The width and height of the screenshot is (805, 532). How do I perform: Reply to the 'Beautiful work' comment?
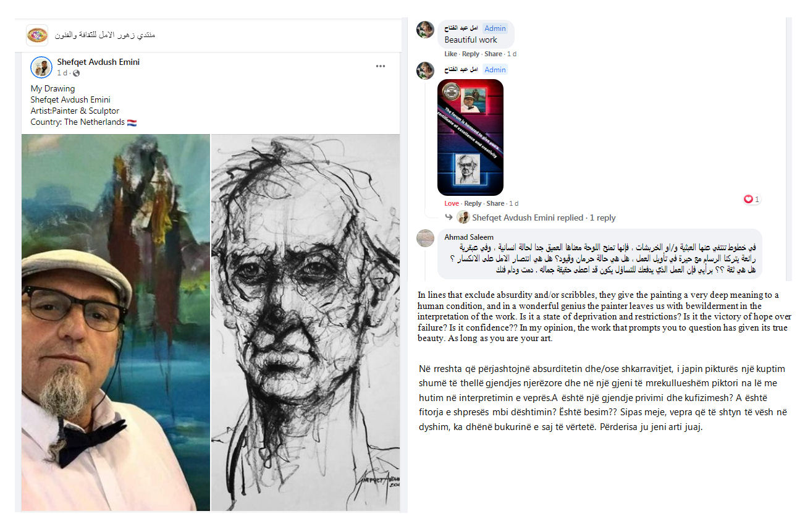(471, 54)
